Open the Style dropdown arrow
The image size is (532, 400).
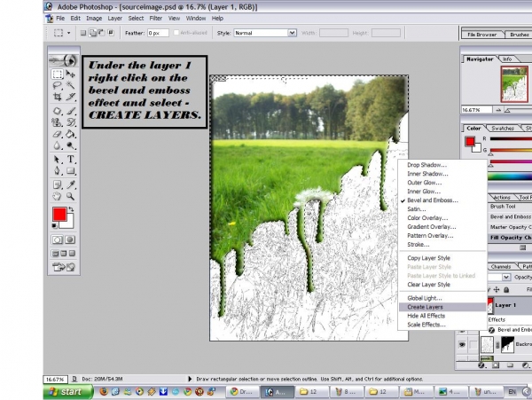[x=292, y=33]
